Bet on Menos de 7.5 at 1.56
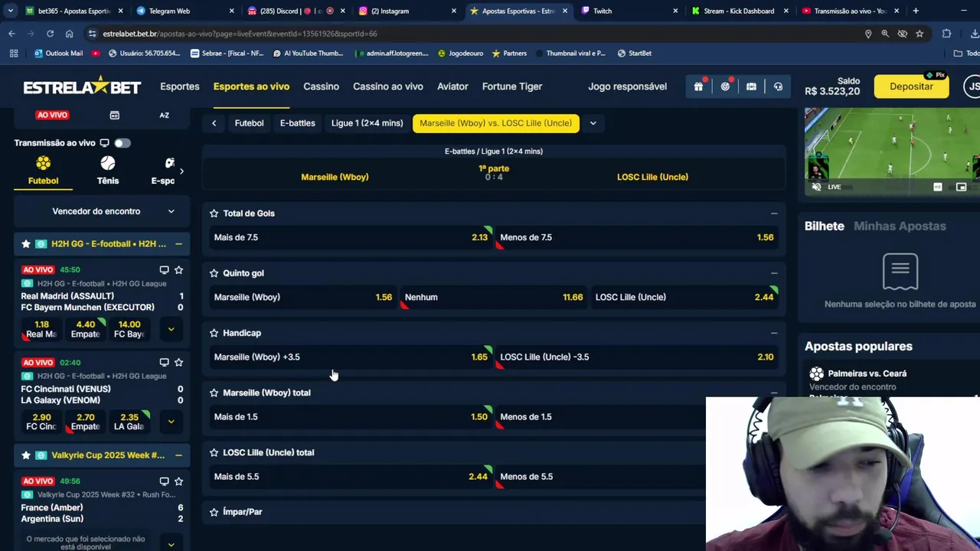This screenshot has height=551, width=980. [637, 237]
